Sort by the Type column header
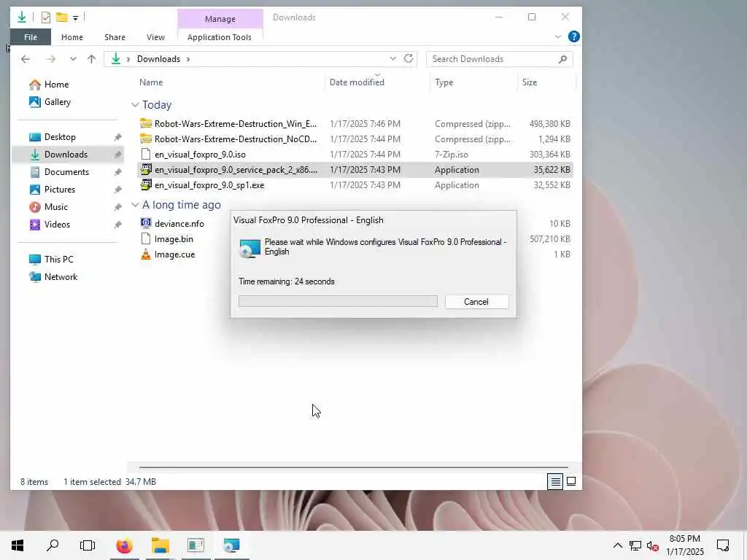 (444, 82)
